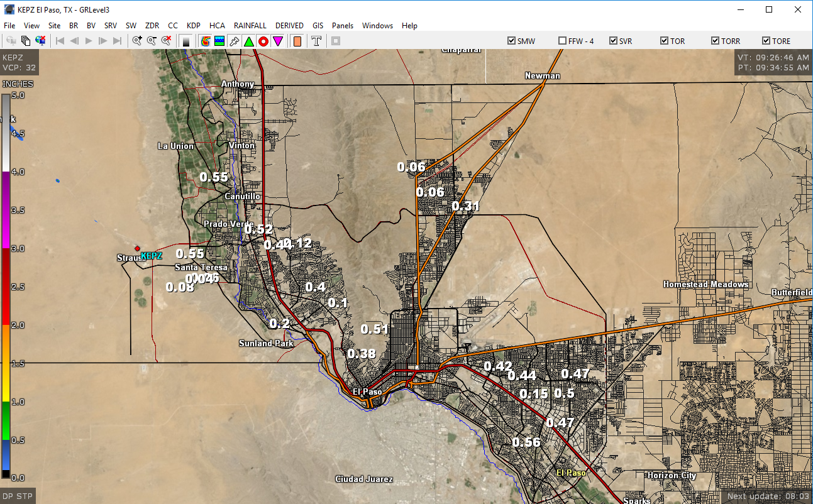
Task: Click the Homestead Meadows map label
Action: (x=706, y=285)
